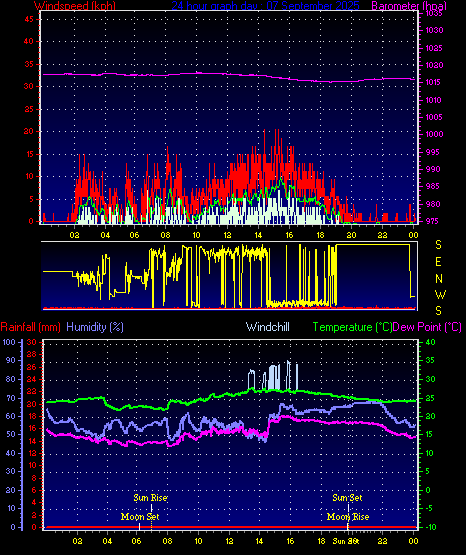Click the 1035 barometer axis value
466x555 pixels.
tap(434, 13)
